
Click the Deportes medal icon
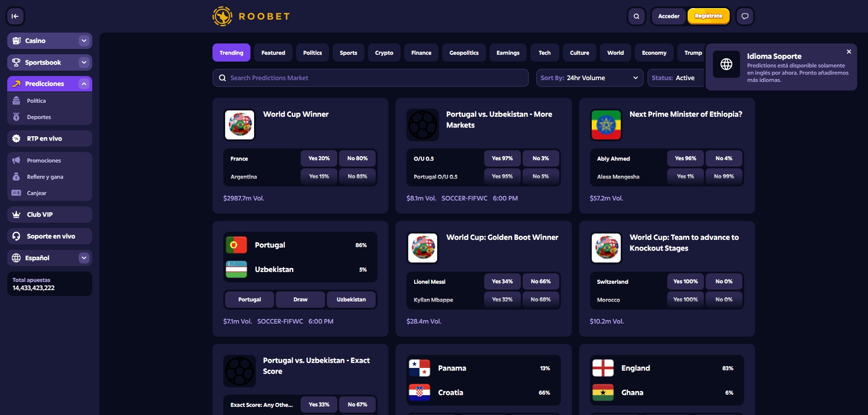click(16, 117)
